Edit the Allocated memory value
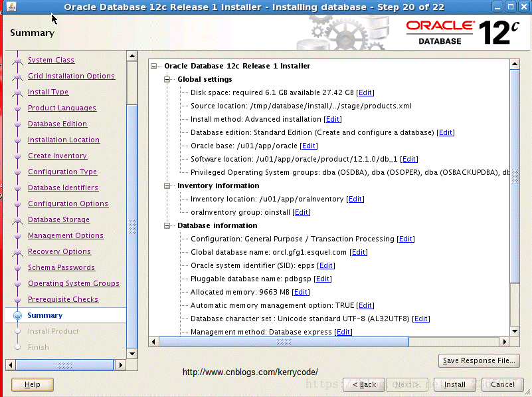Screen dimensions: 532x397 click(301, 292)
